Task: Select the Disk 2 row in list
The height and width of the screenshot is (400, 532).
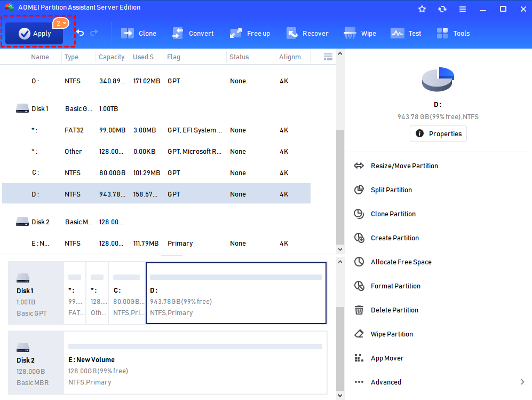Action: click(156, 222)
